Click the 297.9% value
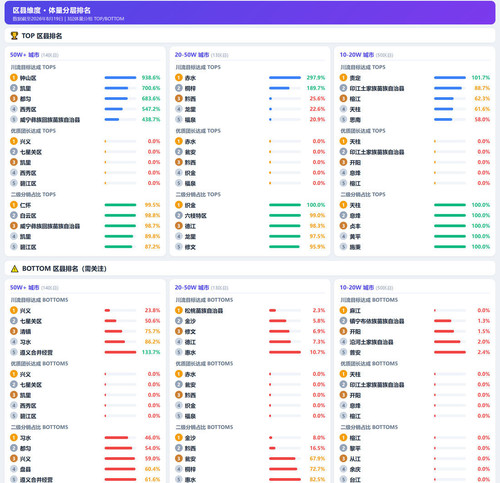500x483 pixels. point(316,78)
